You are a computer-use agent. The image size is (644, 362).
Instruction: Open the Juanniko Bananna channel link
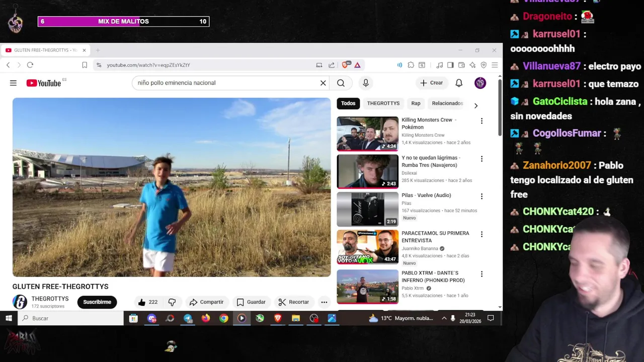click(x=420, y=248)
